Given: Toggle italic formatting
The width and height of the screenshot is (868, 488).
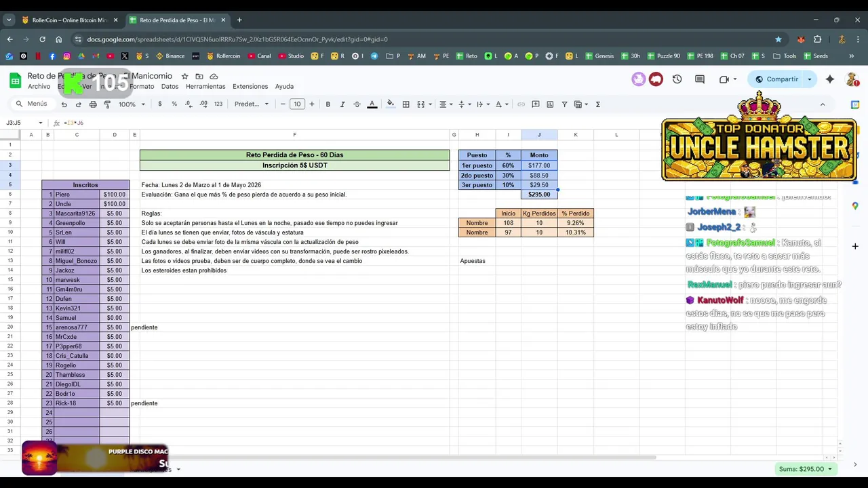Looking at the screenshot, I should [x=342, y=104].
